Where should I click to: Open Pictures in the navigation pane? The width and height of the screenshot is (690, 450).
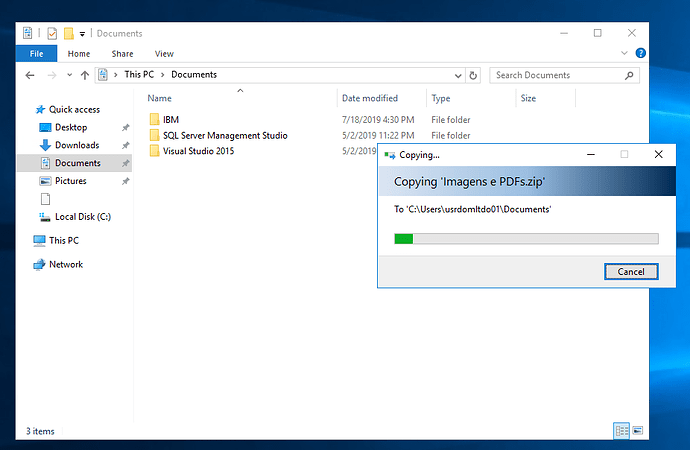pyautogui.click(x=70, y=181)
